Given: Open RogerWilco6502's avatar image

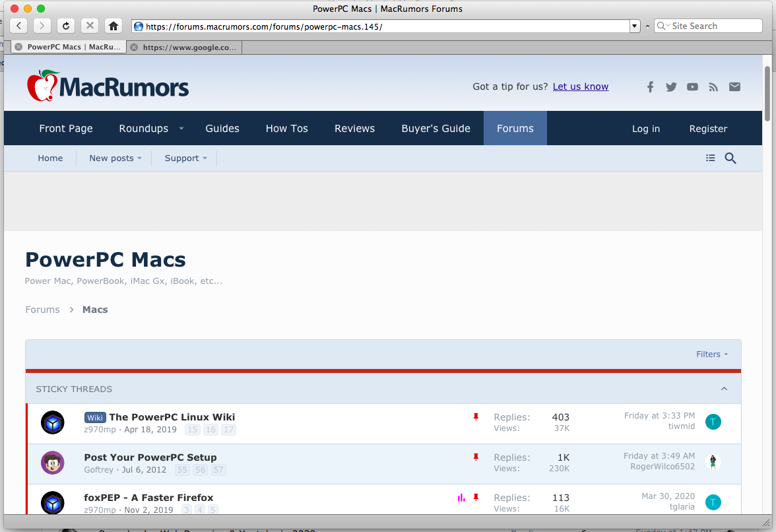Looking at the screenshot, I should click(x=713, y=462).
